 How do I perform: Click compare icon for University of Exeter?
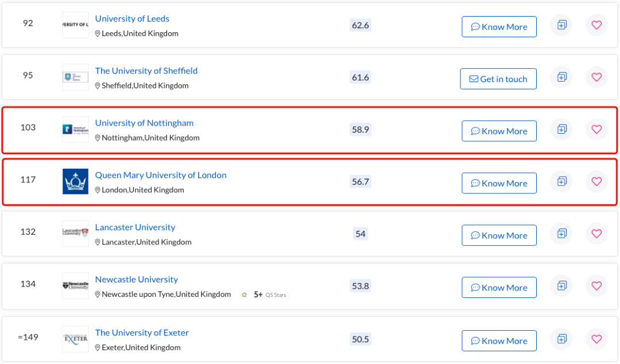point(561,339)
